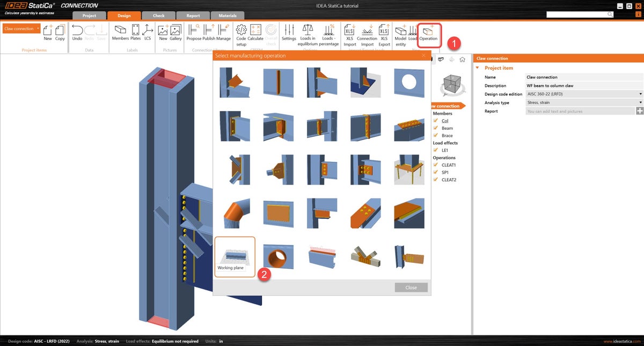Collapse the Project item section
Viewport: 644px width, 346px height.
[477, 68]
